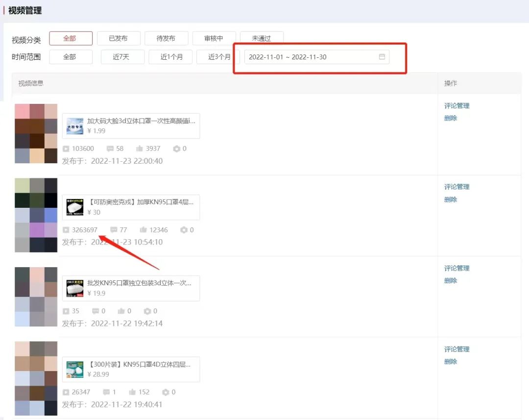The width and height of the screenshot is (529, 420).
Task: Click the comment icon on the 300片装 video
Action: (107, 392)
